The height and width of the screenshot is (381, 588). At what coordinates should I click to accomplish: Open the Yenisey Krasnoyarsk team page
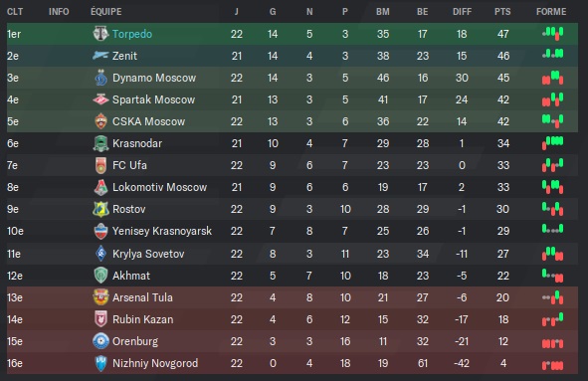162,231
